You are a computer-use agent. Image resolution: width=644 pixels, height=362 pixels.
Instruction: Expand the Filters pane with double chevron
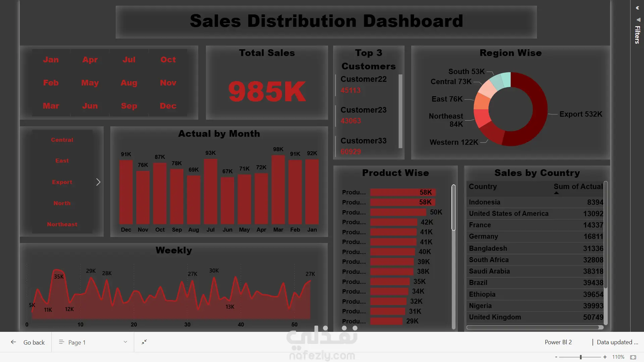(x=637, y=8)
